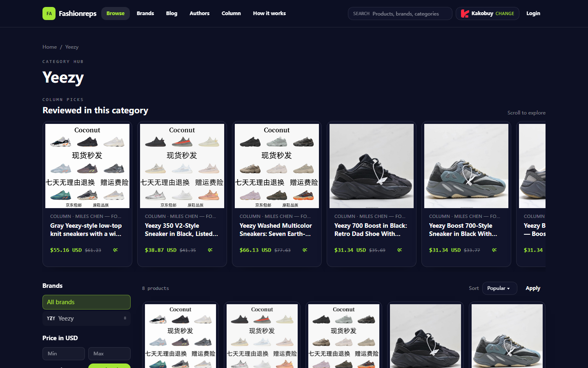Click the 8 products count text
The image size is (588, 368).
156,288
